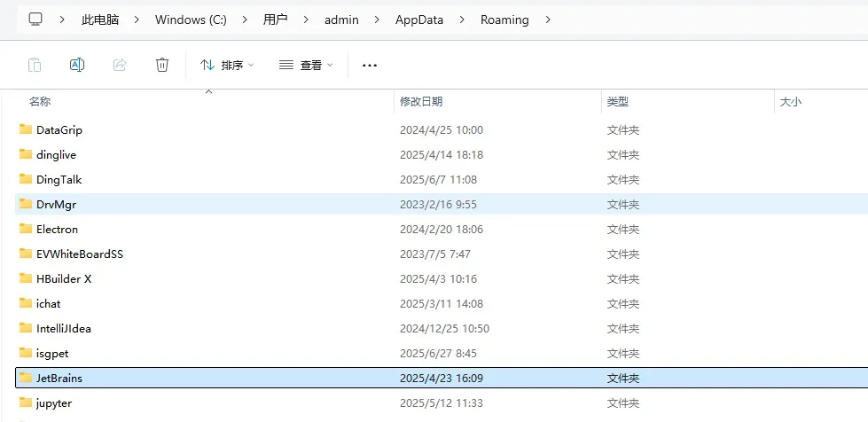
Task: Click the HBuilder X folder name
Action: point(64,279)
